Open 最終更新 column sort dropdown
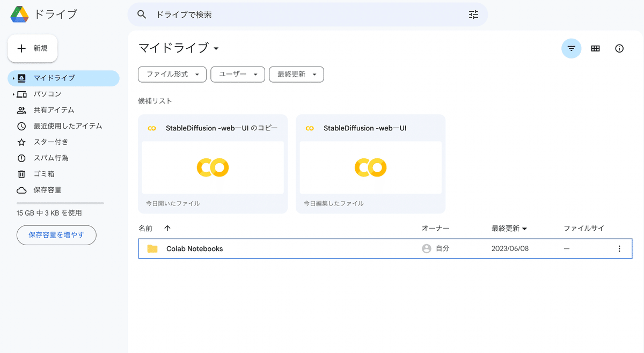The width and height of the screenshot is (644, 353). tap(509, 228)
